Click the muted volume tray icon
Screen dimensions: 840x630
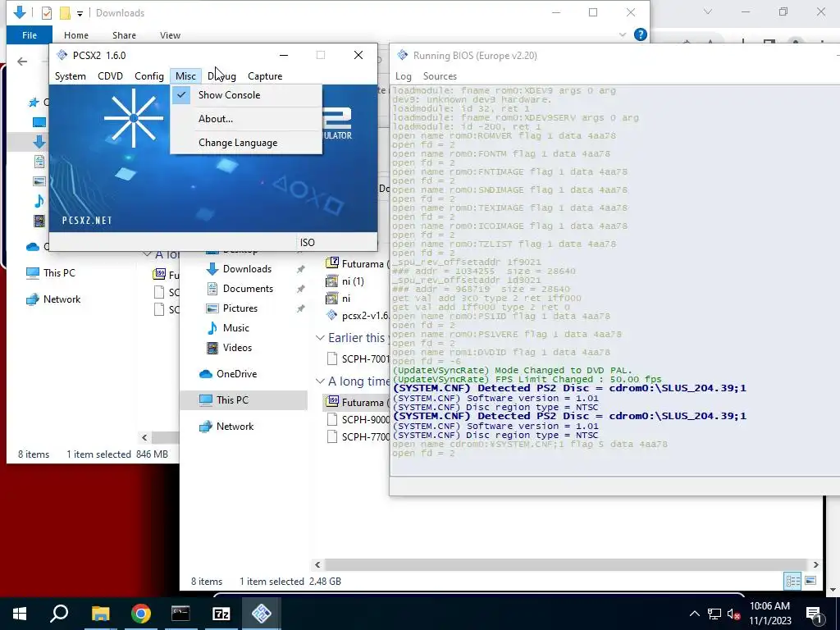pos(733,614)
